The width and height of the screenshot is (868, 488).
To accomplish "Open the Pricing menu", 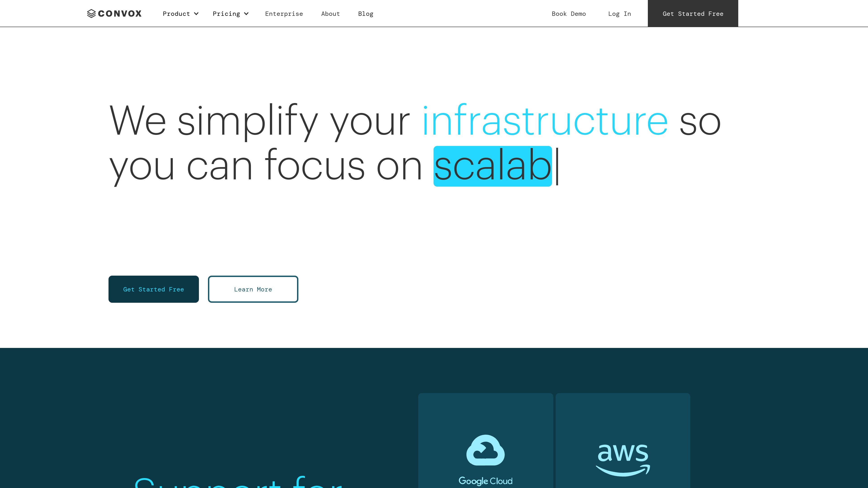I will [231, 14].
